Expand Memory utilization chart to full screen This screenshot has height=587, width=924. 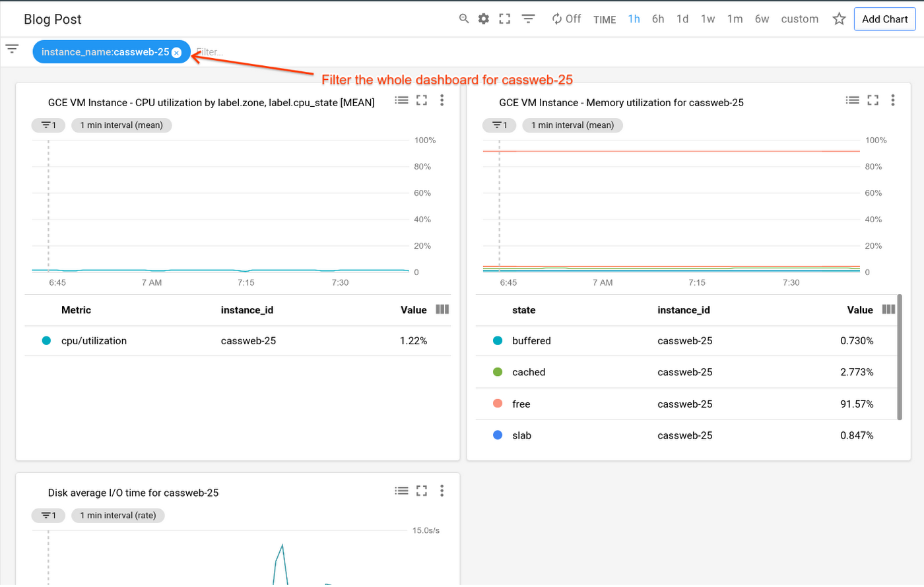point(873,100)
